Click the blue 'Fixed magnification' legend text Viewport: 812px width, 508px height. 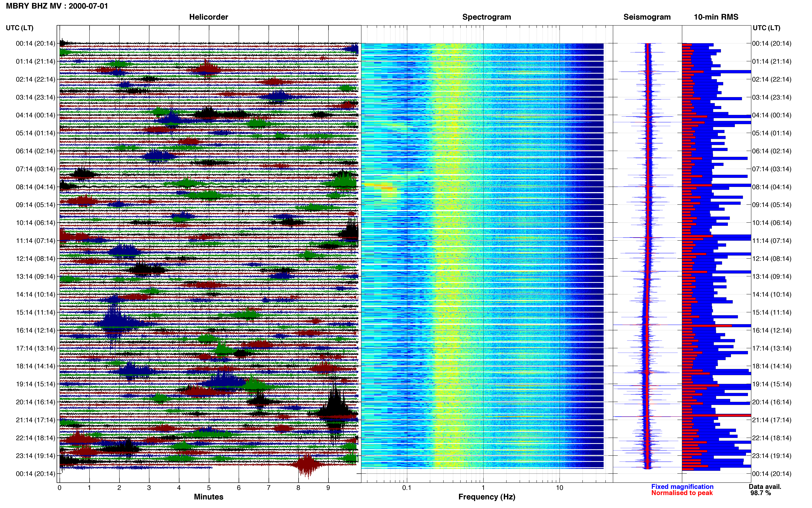[682, 486]
